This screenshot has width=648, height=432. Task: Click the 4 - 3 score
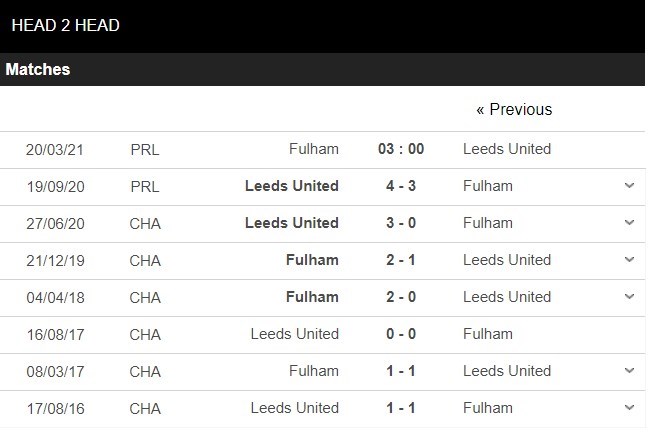point(401,186)
